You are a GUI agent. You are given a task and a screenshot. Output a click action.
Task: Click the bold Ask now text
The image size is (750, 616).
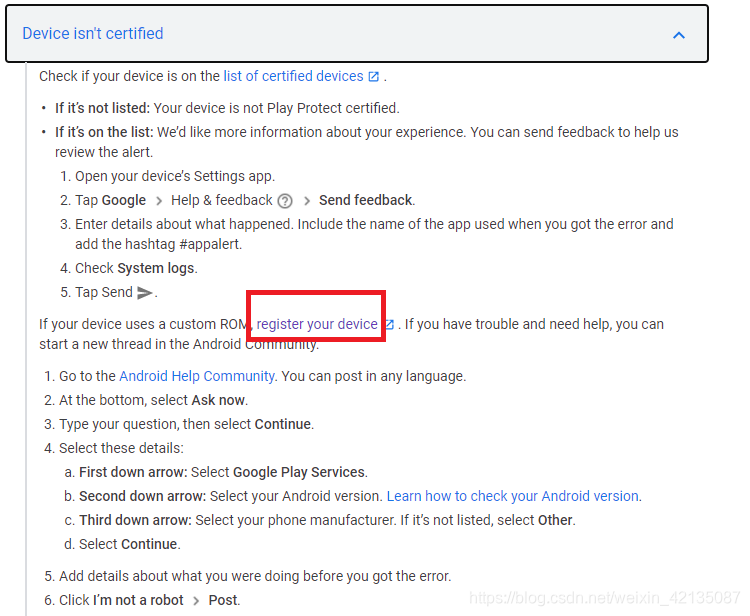point(218,400)
